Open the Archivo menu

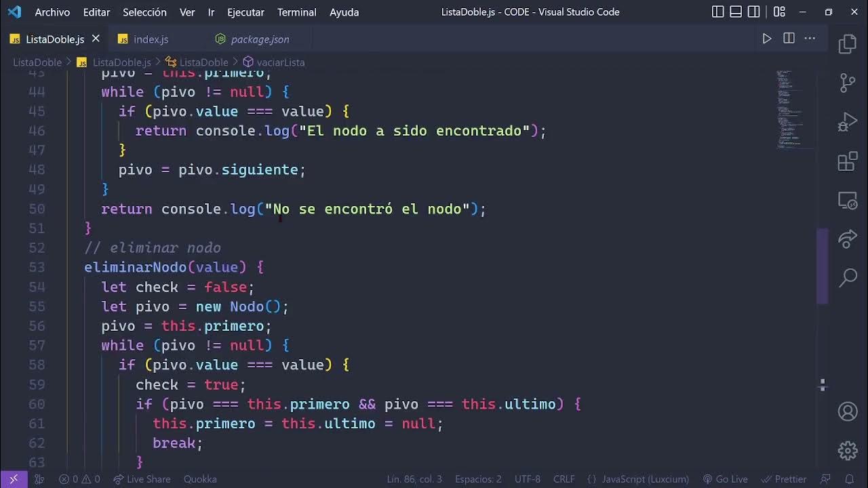tap(52, 12)
